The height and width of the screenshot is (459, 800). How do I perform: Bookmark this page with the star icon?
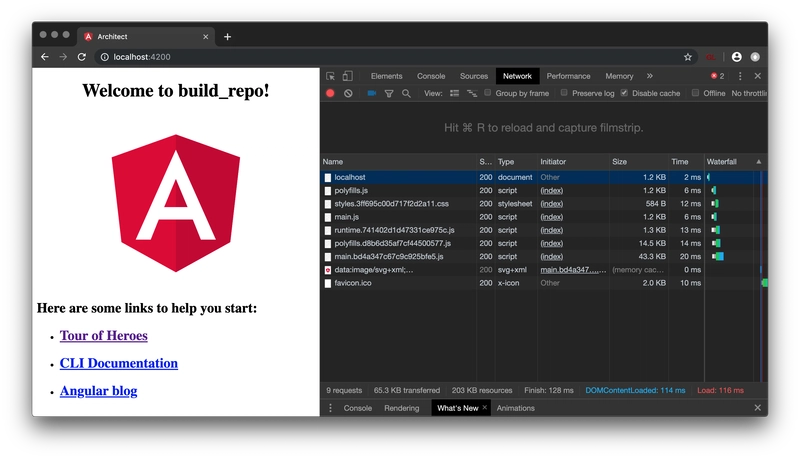point(688,57)
